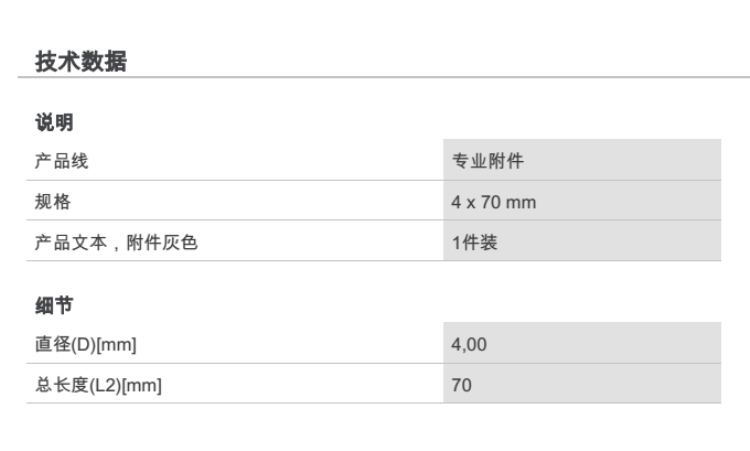Click the (D) text in the diameter label
The width and height of the screenshot is (750, 451).
[83, 345]
